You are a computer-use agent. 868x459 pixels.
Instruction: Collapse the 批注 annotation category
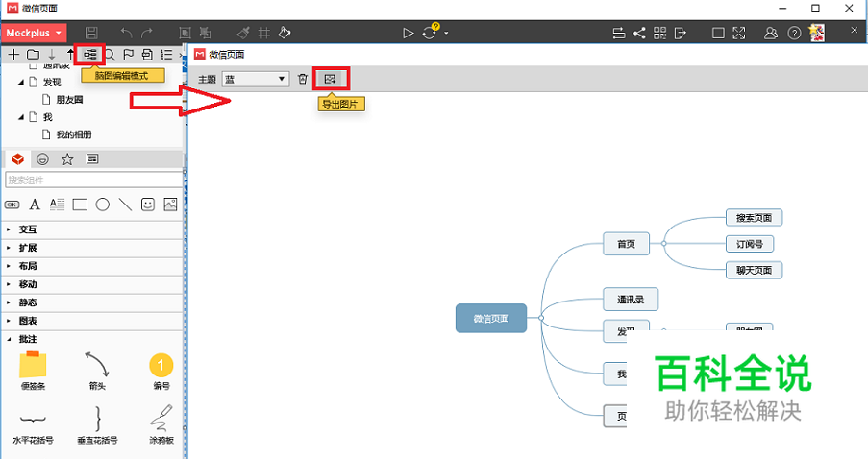coord(10,339)
